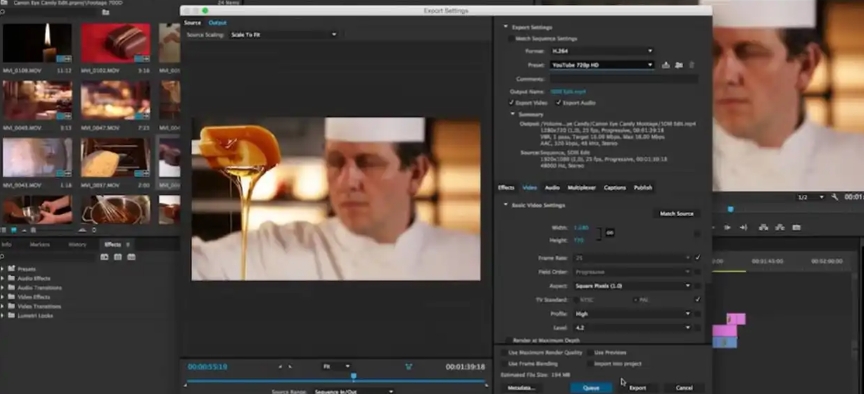Click the Effects tab panel menu icon
The width and height of the screenshot is (864, 394).
tap(128, 245)
